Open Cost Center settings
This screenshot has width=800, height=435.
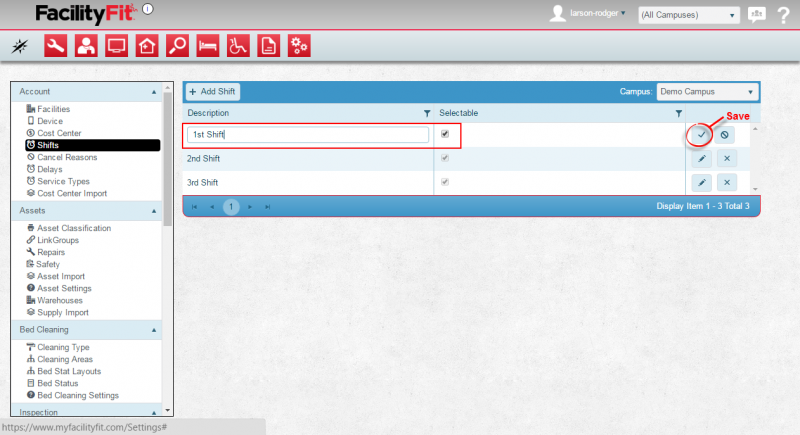[54, 133]
